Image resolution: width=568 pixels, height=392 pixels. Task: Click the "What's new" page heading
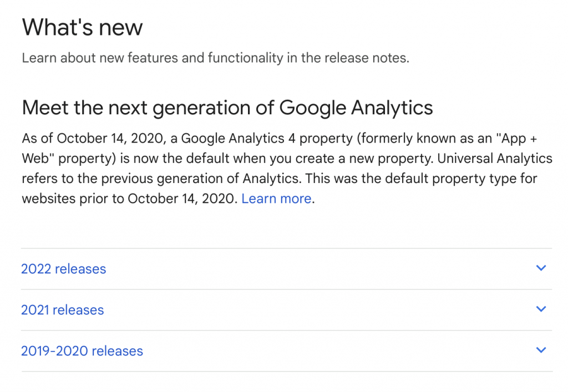[82, 27]
